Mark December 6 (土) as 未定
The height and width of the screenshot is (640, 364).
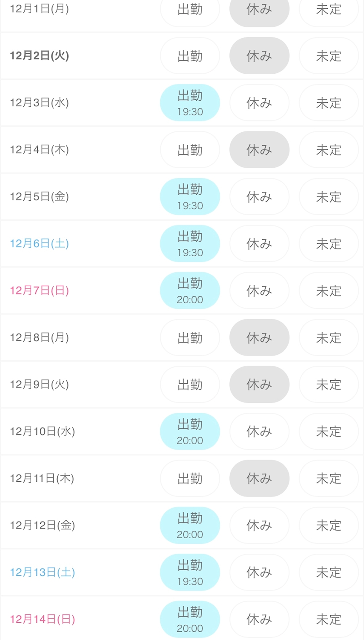coord(328,244)
